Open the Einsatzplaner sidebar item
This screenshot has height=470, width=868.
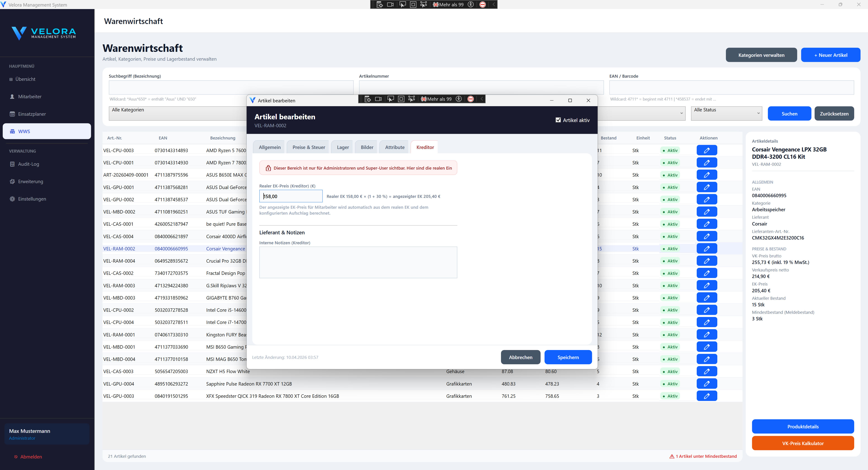point(32,114)
